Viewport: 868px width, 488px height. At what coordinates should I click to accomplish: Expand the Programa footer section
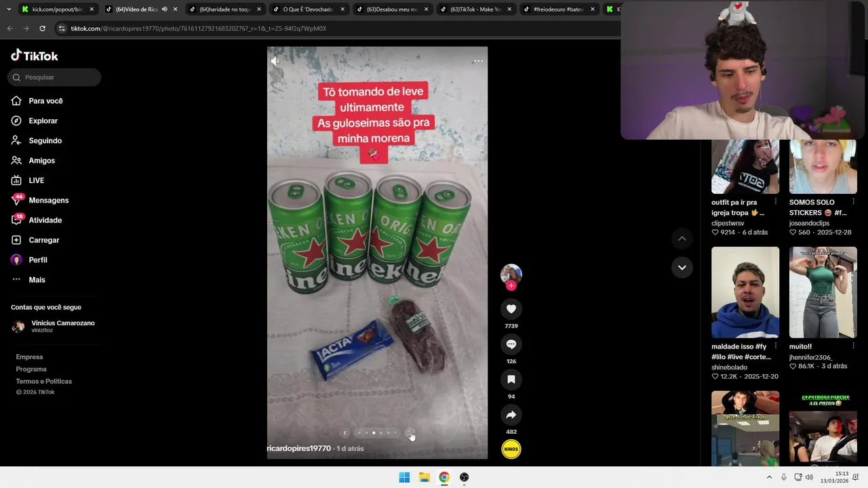31,369
